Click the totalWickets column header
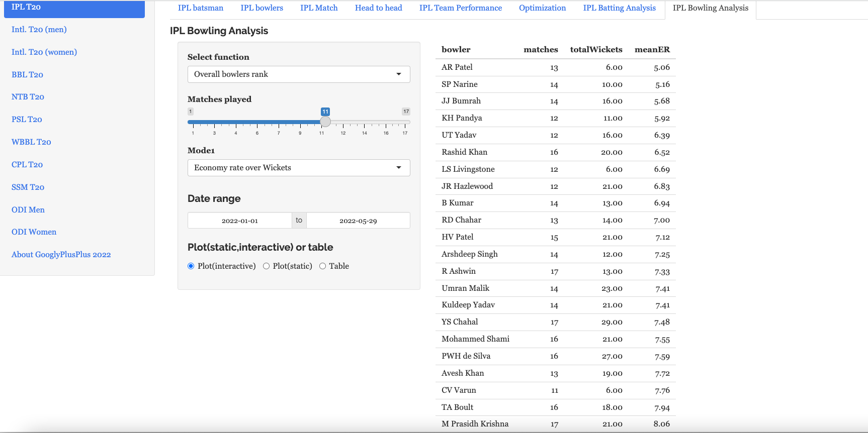The height and width of the screenshot is (433, 868). [596, 50]
